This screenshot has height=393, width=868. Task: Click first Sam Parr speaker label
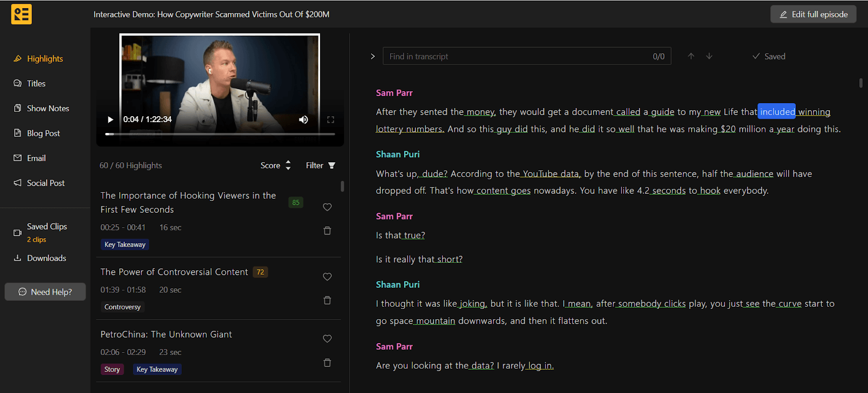(x=394, y=93)
